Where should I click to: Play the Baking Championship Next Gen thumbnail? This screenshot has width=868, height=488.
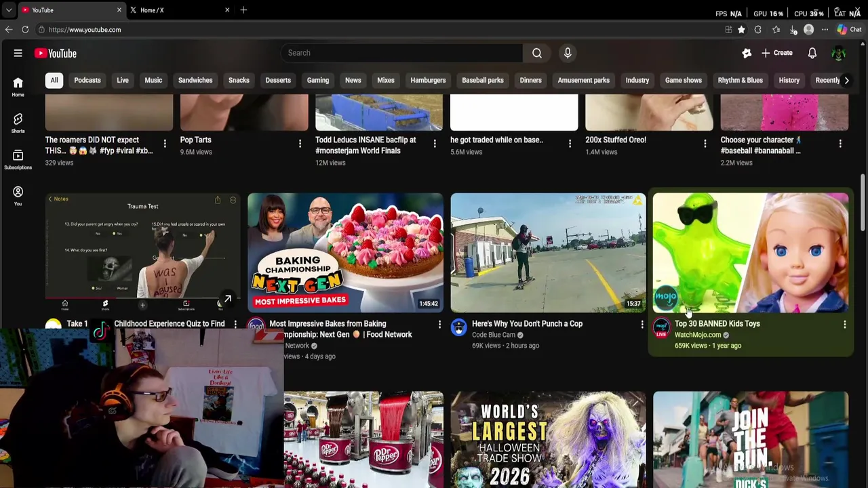345,253
